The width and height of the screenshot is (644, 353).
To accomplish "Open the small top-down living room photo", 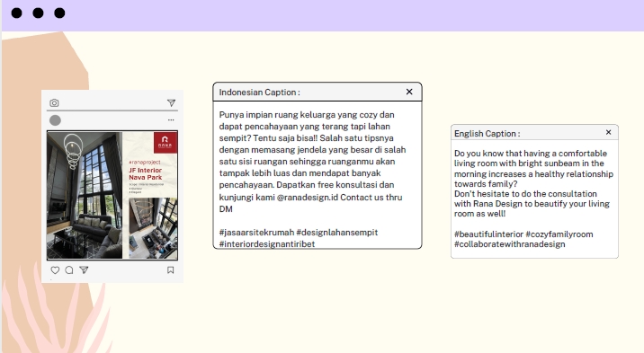I will click(153, 228).
